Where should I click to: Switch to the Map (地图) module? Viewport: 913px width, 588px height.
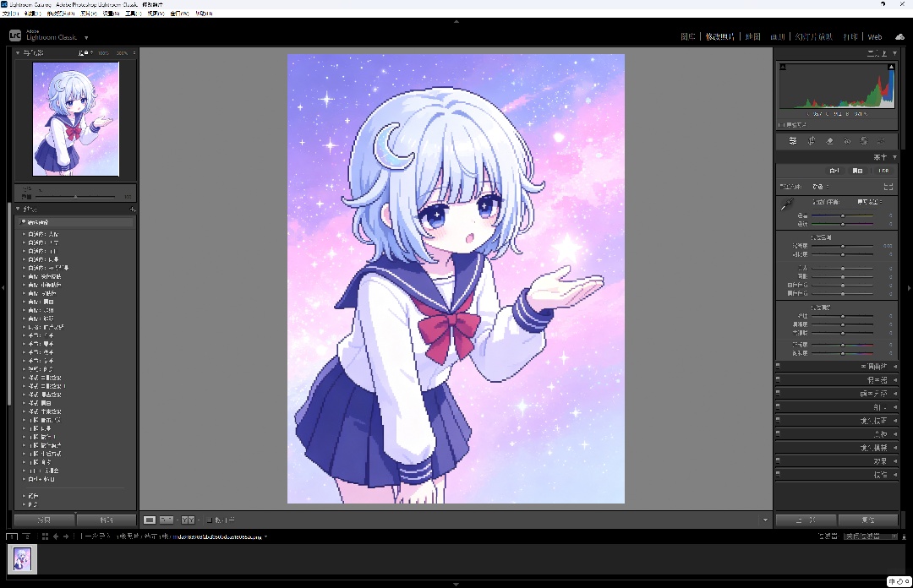(753, 36)
